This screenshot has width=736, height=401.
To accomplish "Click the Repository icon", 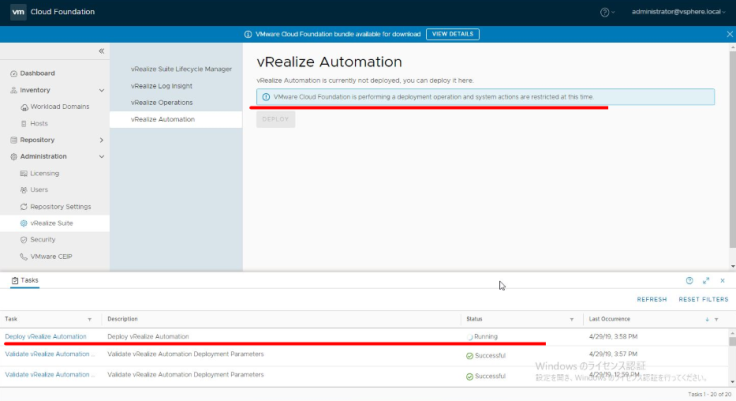I will click(x=14, y=140).
